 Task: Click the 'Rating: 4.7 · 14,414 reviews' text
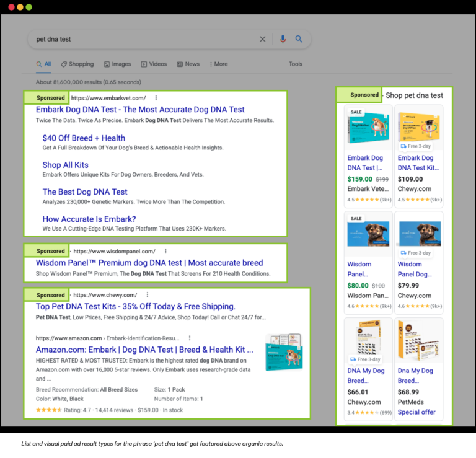point(99,410)
